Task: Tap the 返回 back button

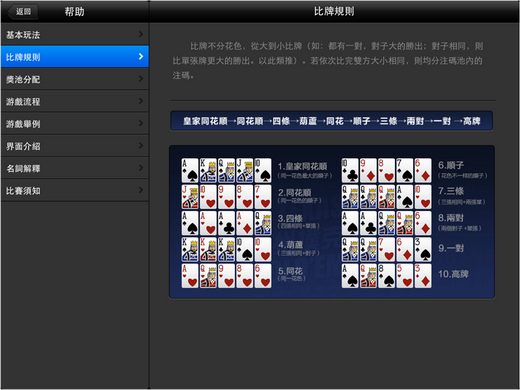Action: point(23,12)
